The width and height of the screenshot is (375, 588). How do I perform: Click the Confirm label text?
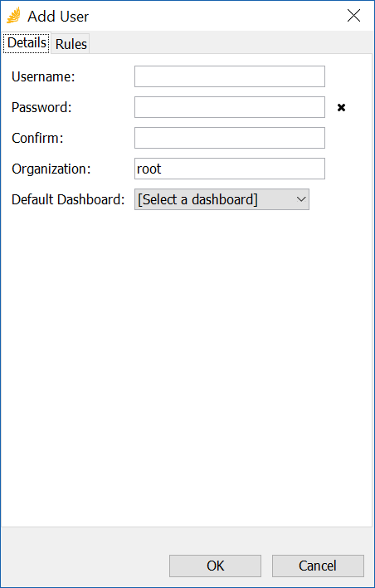click(37, 139)
